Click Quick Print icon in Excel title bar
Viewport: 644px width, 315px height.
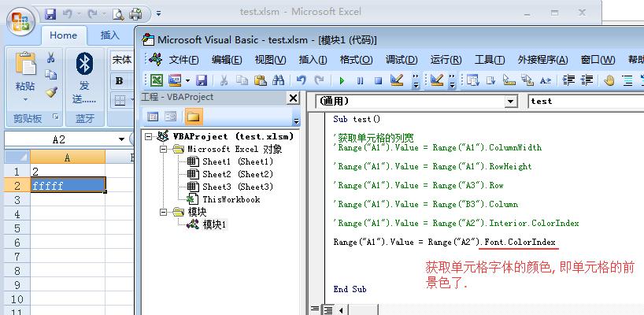[x=136, y=14]
